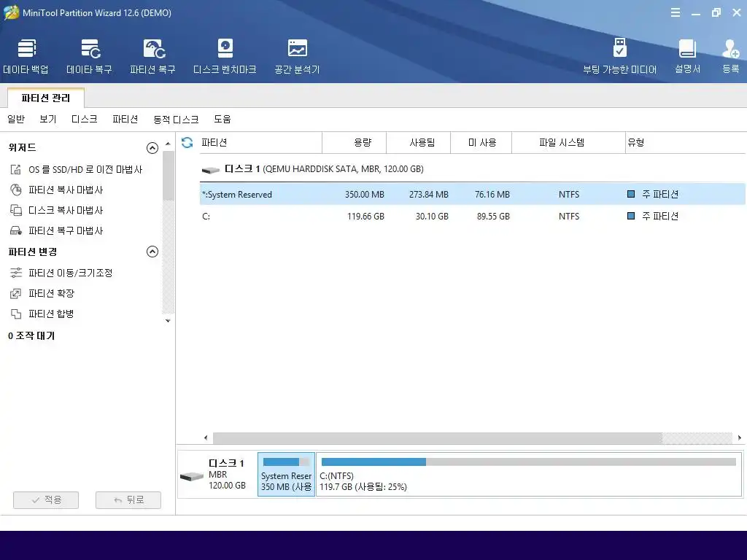Viewport: 747px width, 560px height.
Task: Click the disk icon in bottom disk map
Action: (x=192, y=475)
